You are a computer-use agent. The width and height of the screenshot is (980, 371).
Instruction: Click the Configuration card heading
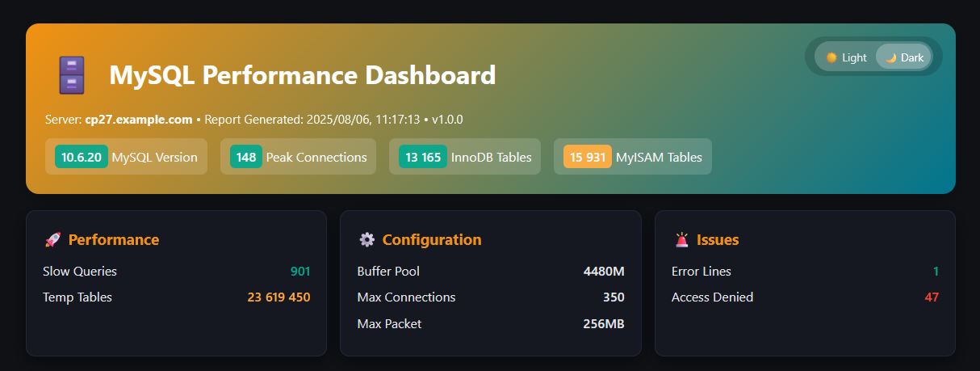[432, 239]
